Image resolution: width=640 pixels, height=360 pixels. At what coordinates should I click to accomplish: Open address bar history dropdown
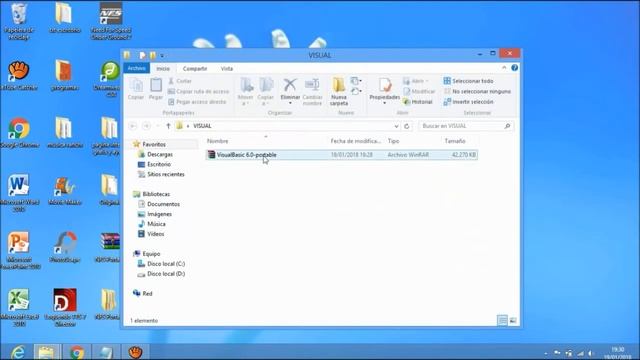(x=396, y=126)
